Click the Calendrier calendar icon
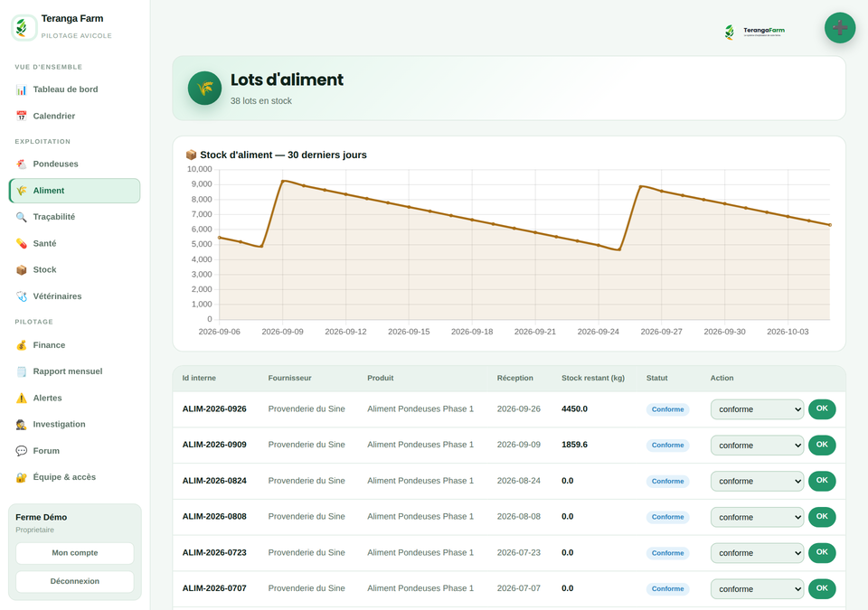This screenshot has height=610, width=868. click(21, 117)
